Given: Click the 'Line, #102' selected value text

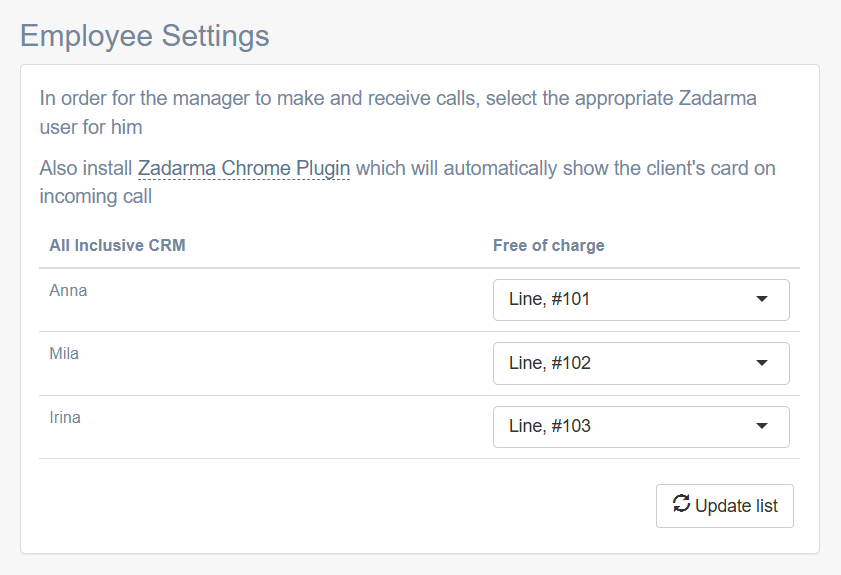Looking at the screenshot, I should 550,363.
